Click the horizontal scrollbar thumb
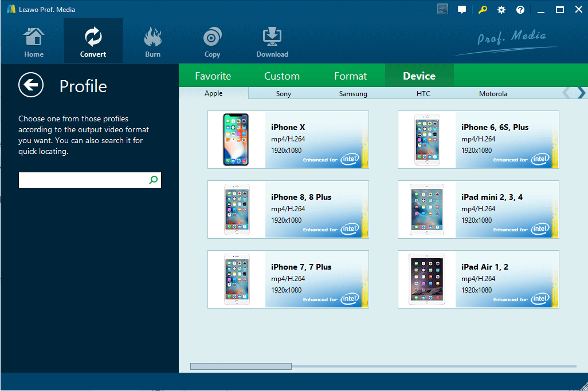Viewport: 588px width, 391px height. pyautogui.click(x=241, y=366)
